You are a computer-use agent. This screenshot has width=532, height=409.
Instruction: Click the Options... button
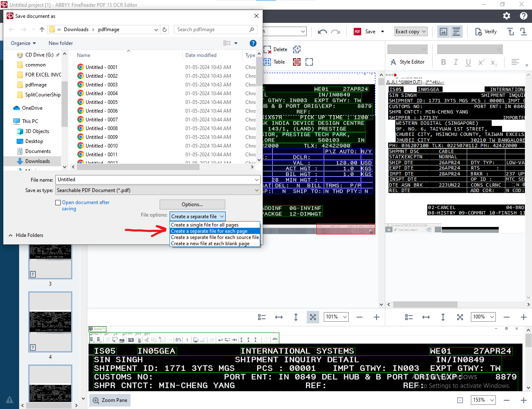(192, 204)
